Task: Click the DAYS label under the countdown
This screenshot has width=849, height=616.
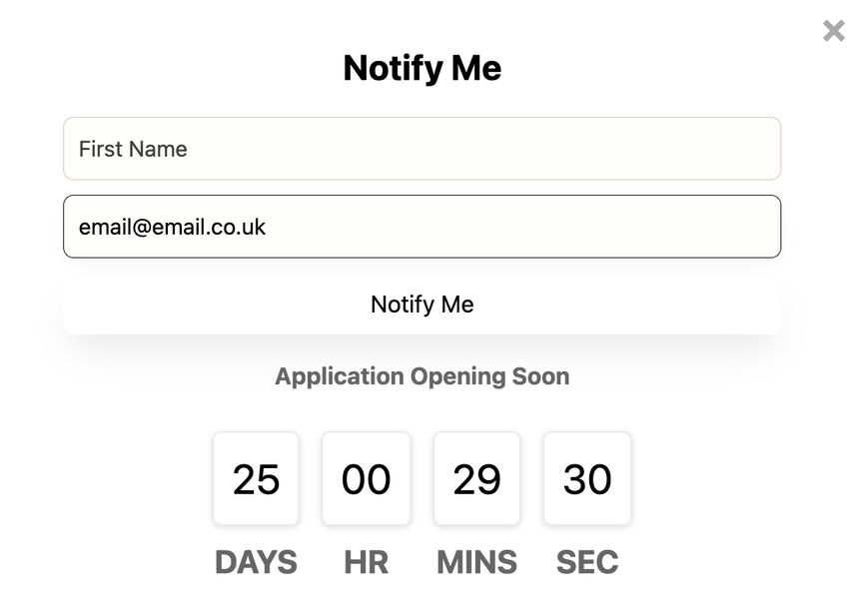Action: point(256,562)
